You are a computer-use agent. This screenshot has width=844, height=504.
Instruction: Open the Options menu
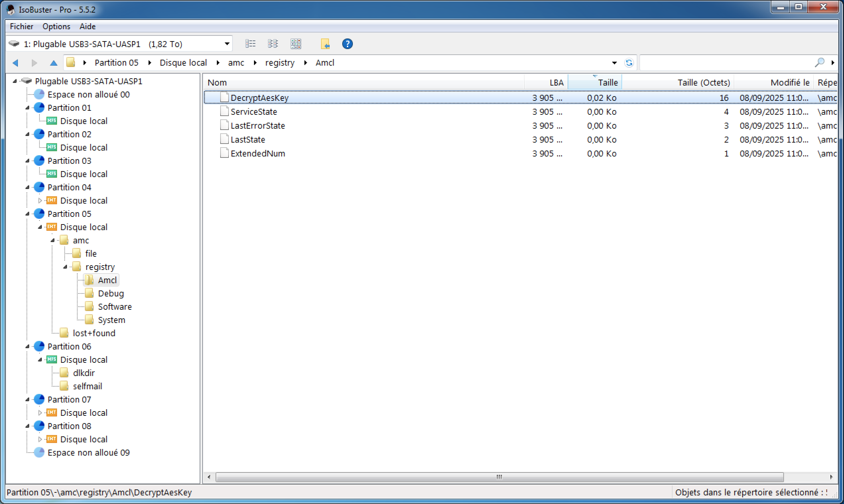(x=56, y=26)
